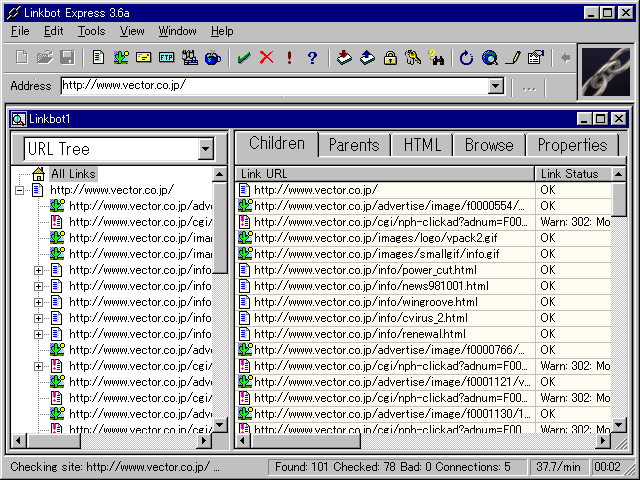Switch to the Properties tab
The height and width of the screenshot is (480, 640).
point(572,145)
